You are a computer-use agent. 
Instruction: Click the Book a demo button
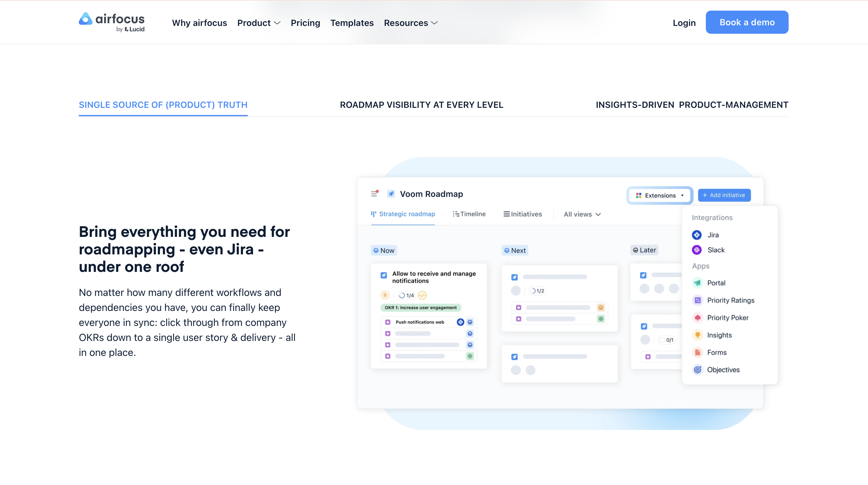(747, 22)
